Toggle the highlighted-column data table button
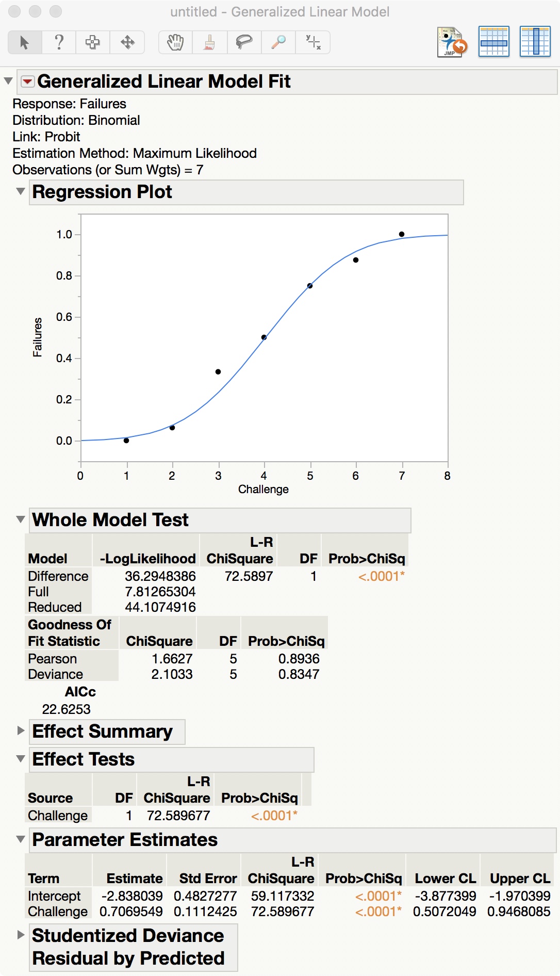The width and height of the screenshot is (560, 976). (x=535, y=42)
